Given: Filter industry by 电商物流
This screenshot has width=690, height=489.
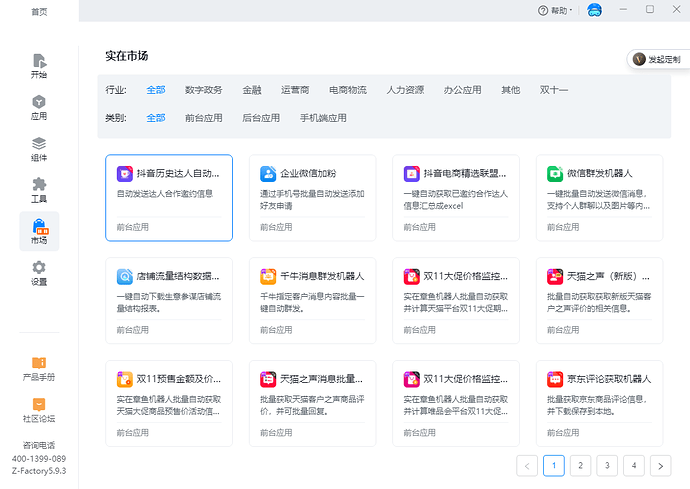Looking at the screenshot, I should tap(347, 90).
